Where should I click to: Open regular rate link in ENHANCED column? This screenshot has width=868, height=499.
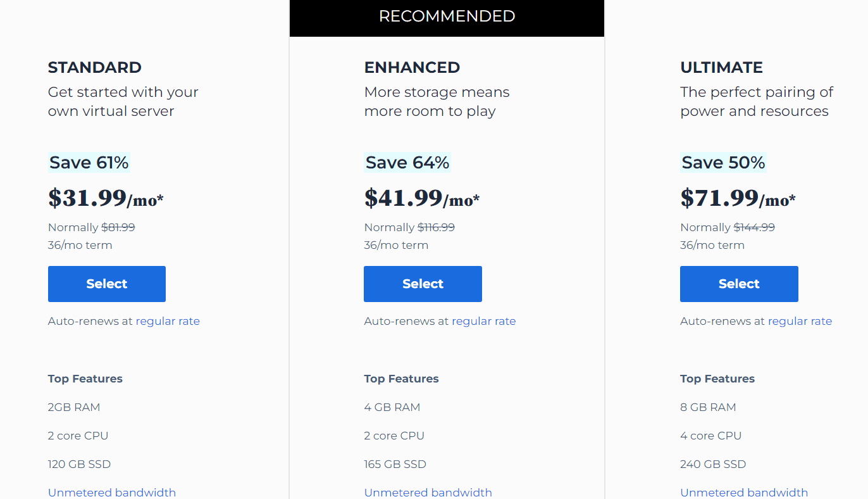[x=483, y=321]
